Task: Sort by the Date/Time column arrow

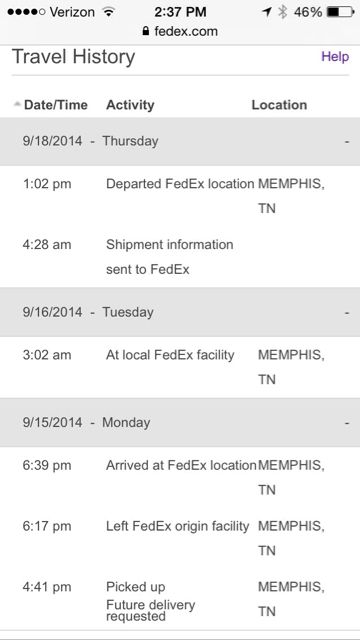Action: (x=17, y=104)
